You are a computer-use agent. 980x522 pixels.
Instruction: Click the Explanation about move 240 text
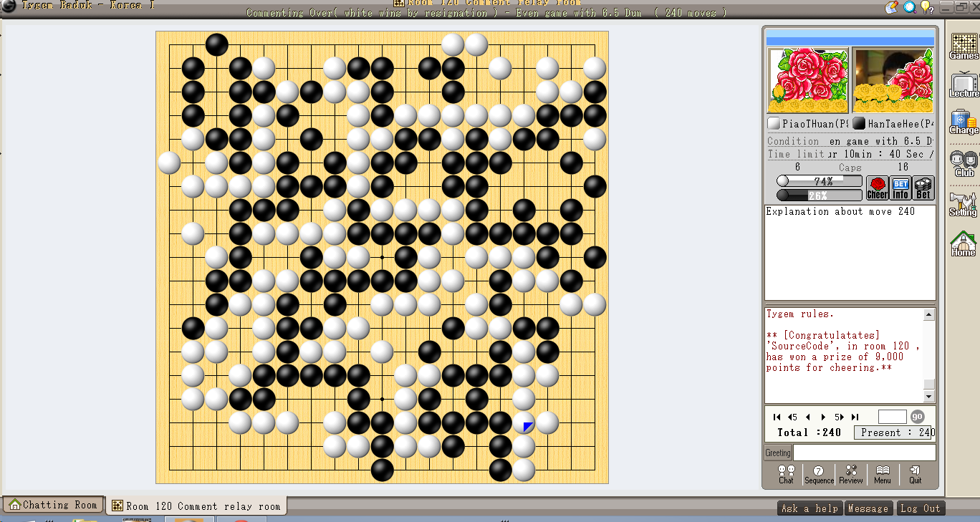[840, 211]
